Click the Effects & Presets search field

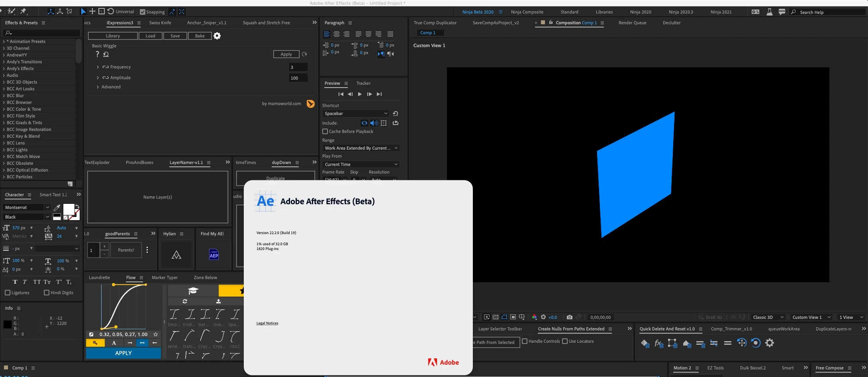(41, 33)
